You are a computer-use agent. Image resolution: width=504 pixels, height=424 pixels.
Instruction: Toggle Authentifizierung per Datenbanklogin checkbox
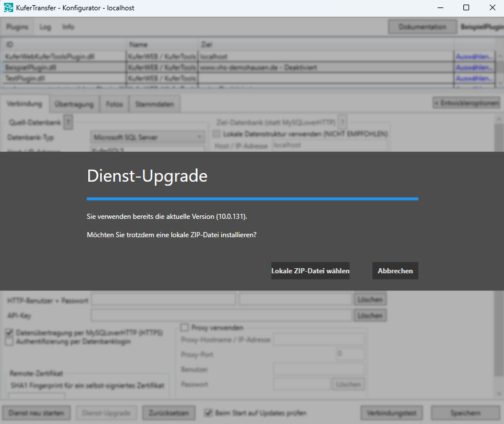9,341
